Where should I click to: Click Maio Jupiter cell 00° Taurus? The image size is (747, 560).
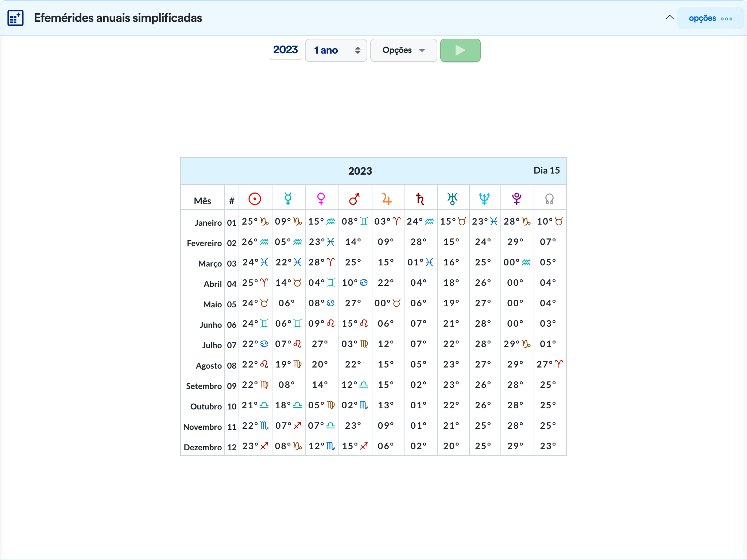[387, 303]
